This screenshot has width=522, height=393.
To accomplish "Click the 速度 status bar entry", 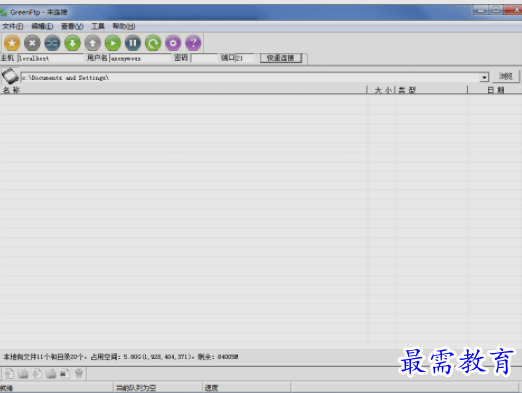I will tap(211, 388).
